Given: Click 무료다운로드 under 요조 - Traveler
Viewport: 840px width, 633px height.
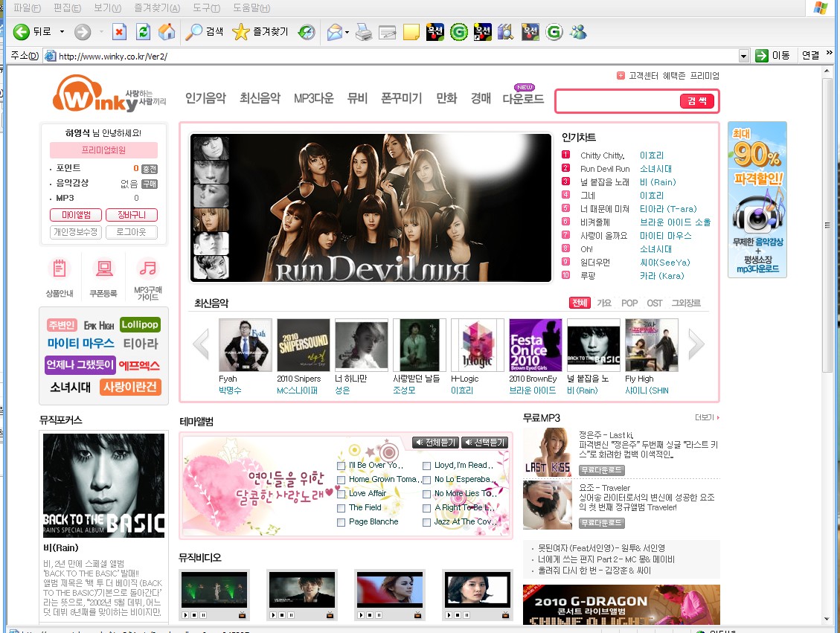Looking at the screenshot, I should (x=602, y=523).
